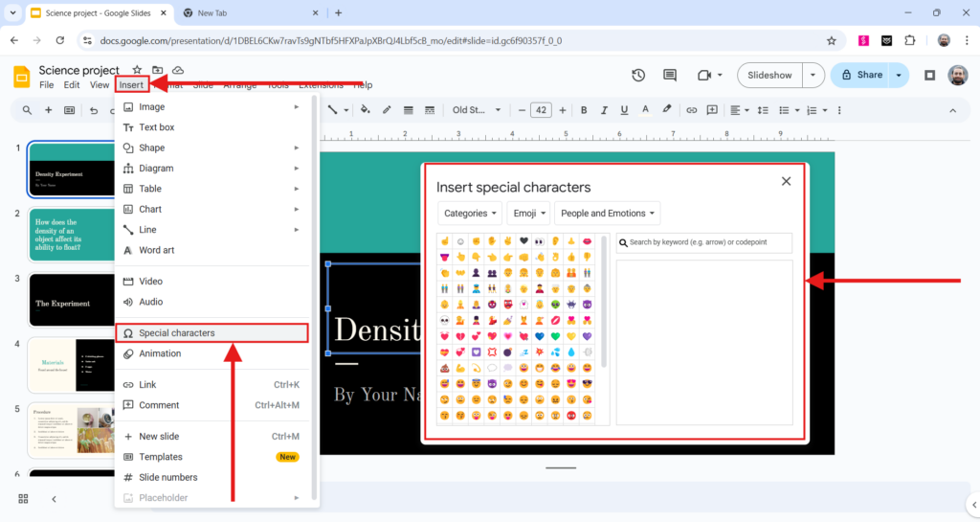Choose the Video menu item
The height and width of the screenshot is (522, 980).
212,282
